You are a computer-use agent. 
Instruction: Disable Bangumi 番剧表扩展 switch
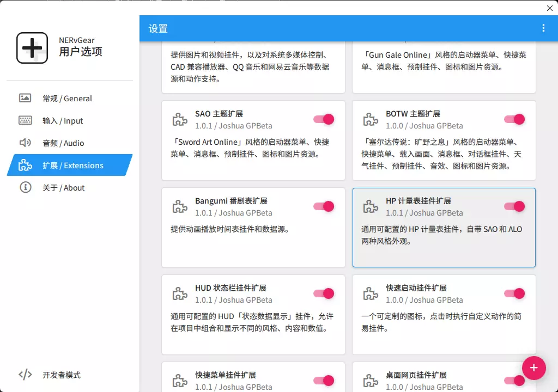point(324,206)
